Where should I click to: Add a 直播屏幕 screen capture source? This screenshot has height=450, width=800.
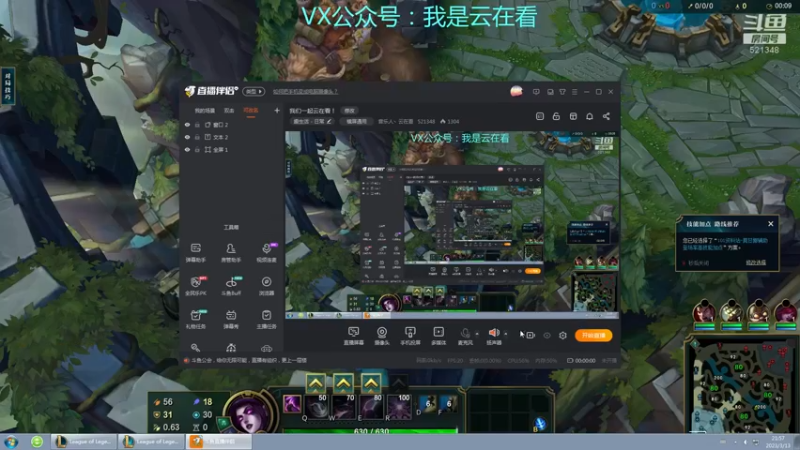(x=353, y=336)
